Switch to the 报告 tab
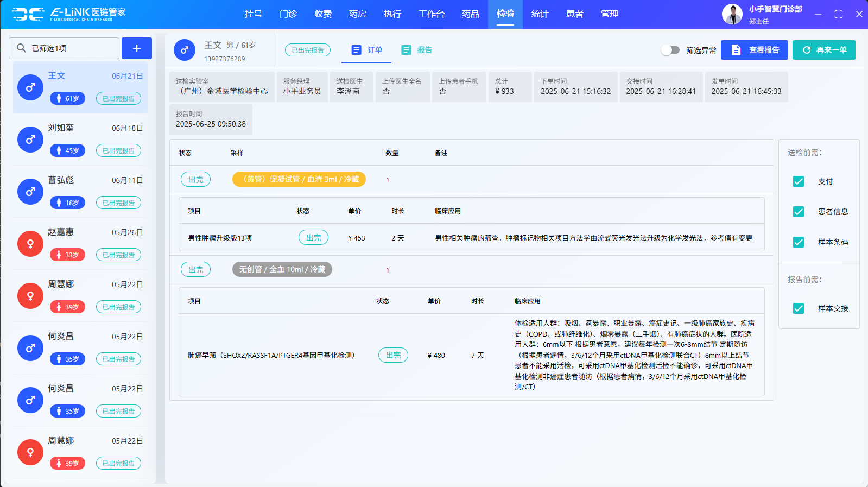The height and width of the screenshot is (487, 868). tap(417, 50)
